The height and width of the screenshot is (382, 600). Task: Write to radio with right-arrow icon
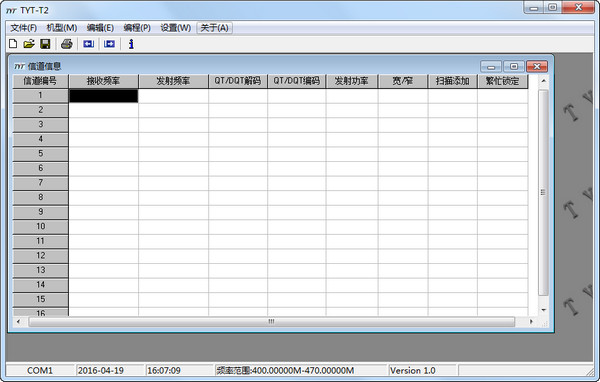109,44
